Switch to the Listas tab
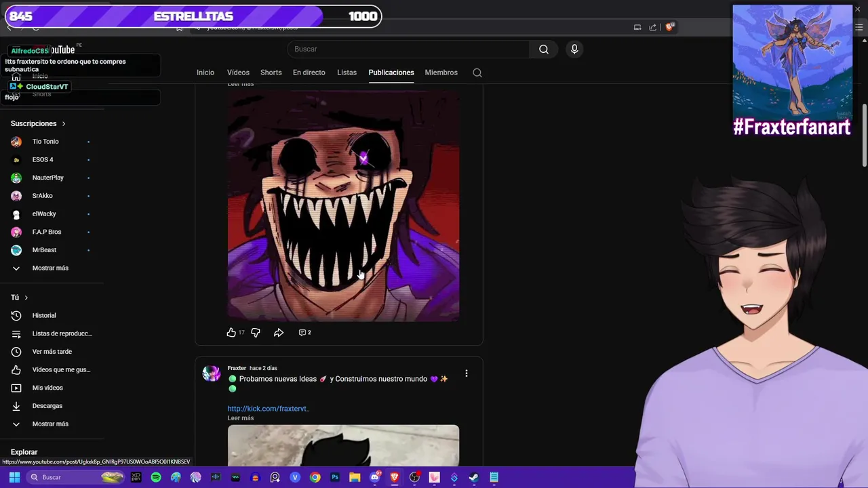This screenshot has width=868, height=488. click(x=347, y=73)
